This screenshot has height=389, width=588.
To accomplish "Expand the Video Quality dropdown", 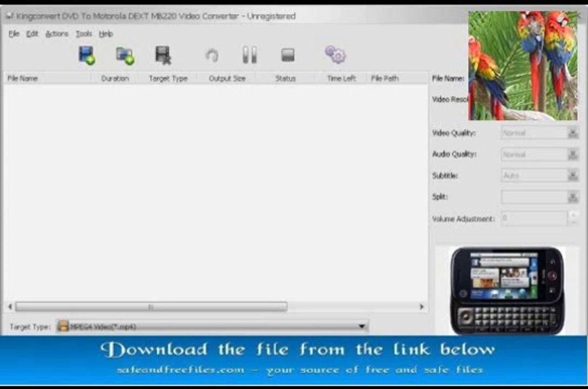I will pos(573,133).
